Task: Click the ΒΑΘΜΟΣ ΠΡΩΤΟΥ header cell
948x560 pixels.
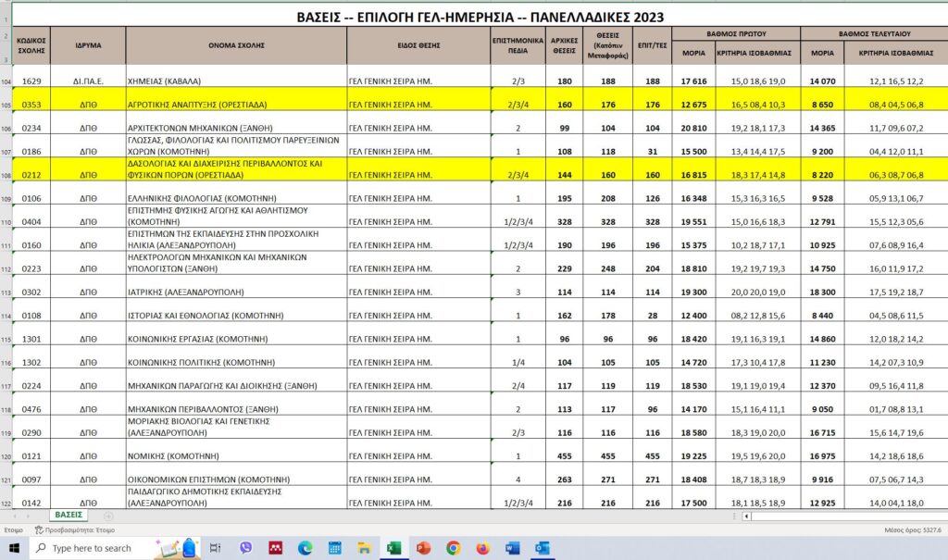Action: pyautogui.click(x=736, y=34)
